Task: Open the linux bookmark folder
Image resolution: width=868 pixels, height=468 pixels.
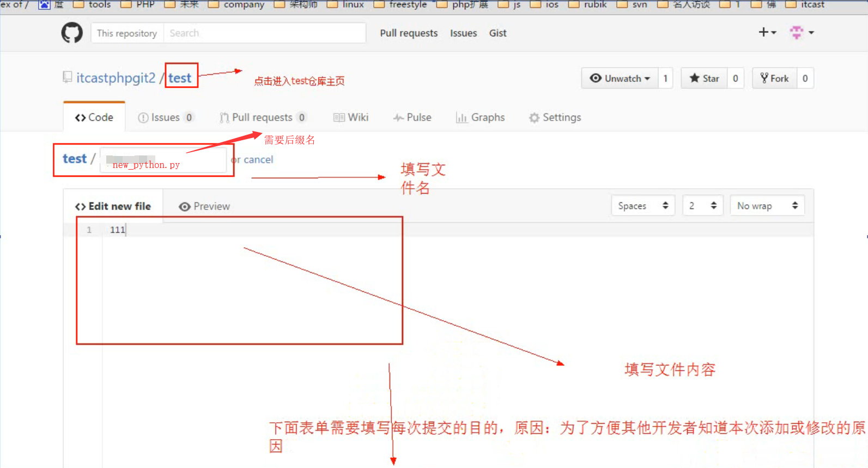Action: (345, 4)
